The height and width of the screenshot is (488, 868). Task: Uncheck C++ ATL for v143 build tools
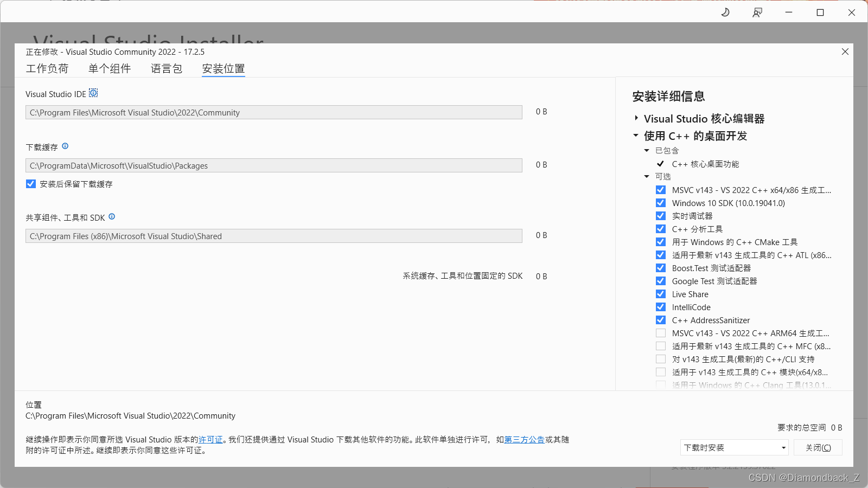[661, 255]
